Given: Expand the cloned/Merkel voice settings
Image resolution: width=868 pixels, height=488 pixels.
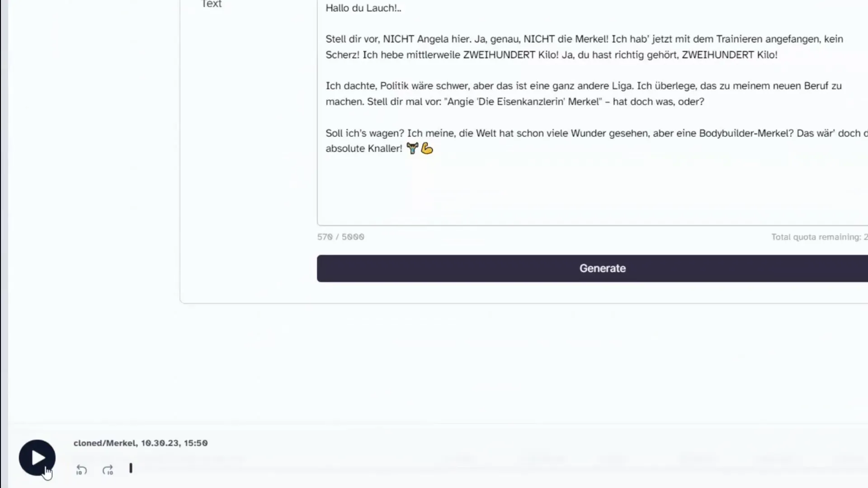Looking at the screenshot, I should [x=141, y=443].
